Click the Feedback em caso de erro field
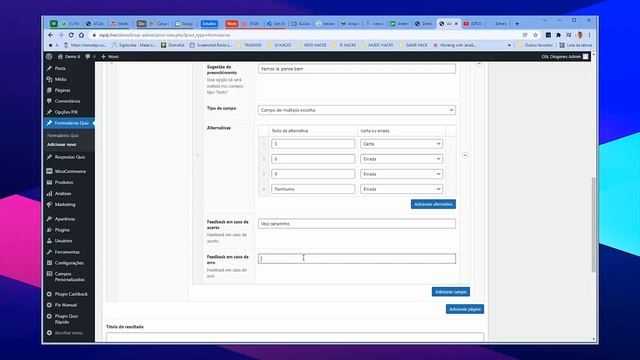This screenshot has width=640, height=360. pyautogui.click(x=357, y=258)
